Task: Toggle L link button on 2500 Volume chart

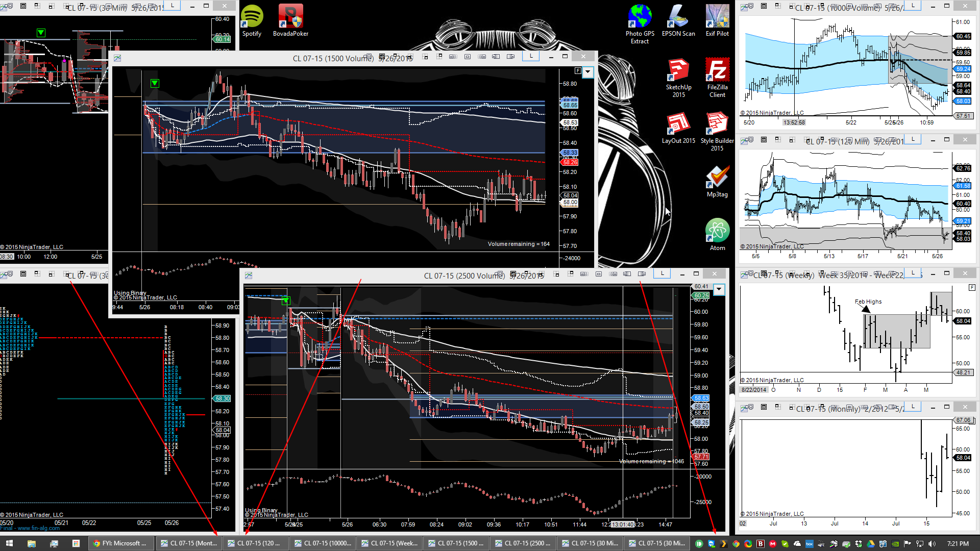Action: (x=662, y=274)
